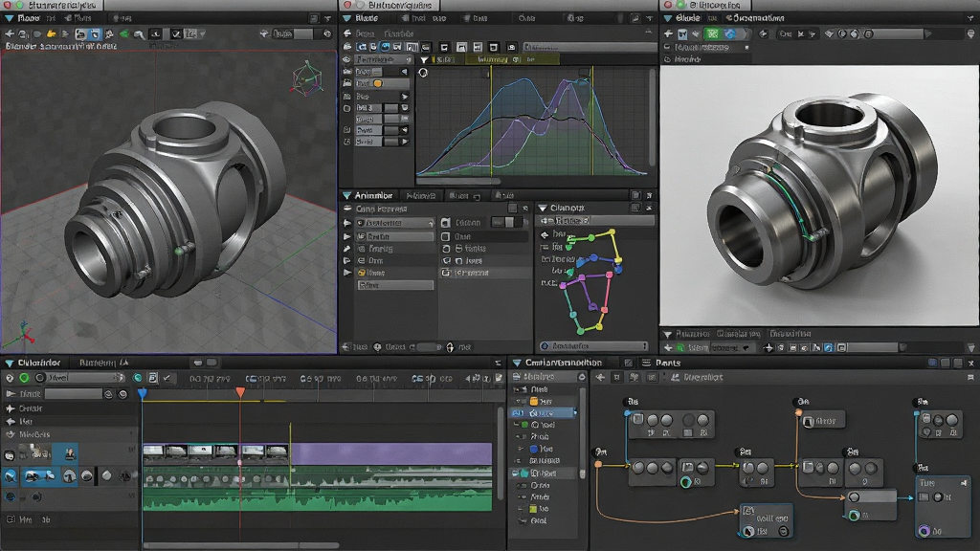Select the orange cube icon in the outliner tree

click(534, 401)
